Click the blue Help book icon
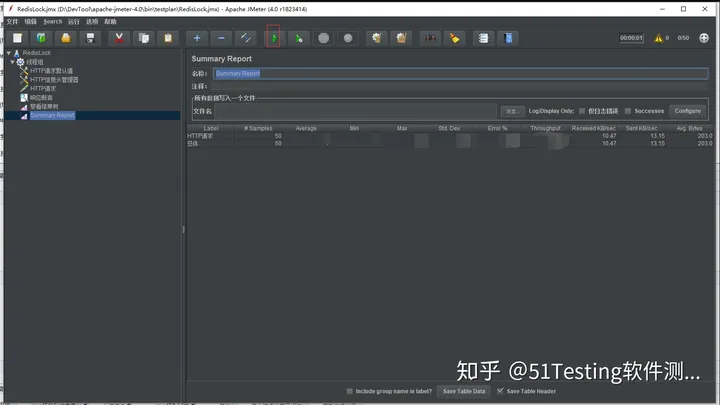The height and width of the screenshot is (405, 720). pos(508,38)
